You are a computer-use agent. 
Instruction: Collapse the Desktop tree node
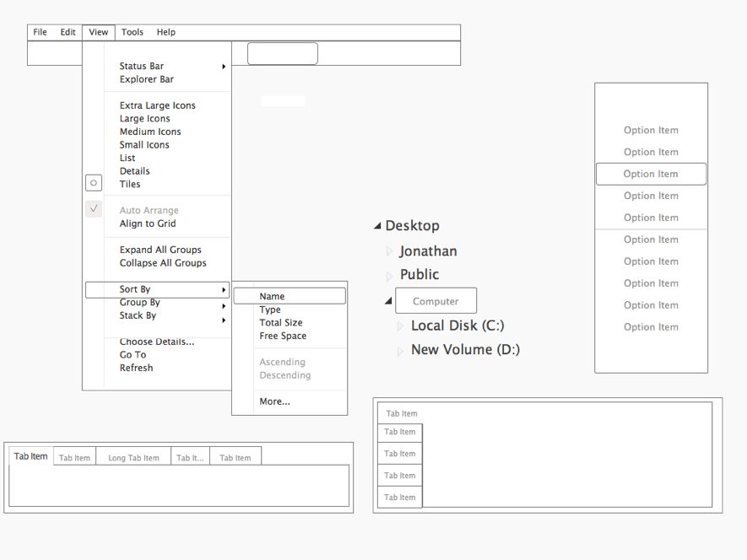[x=377, y=226]
